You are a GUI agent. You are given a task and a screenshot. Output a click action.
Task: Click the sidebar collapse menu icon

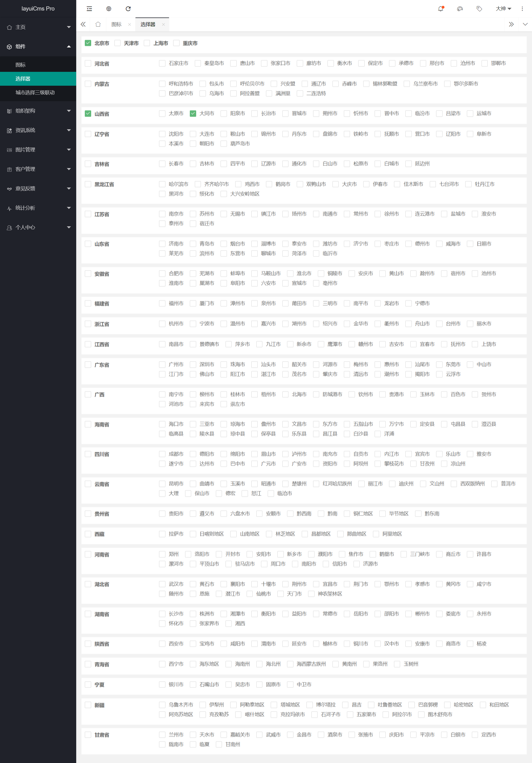89,9
